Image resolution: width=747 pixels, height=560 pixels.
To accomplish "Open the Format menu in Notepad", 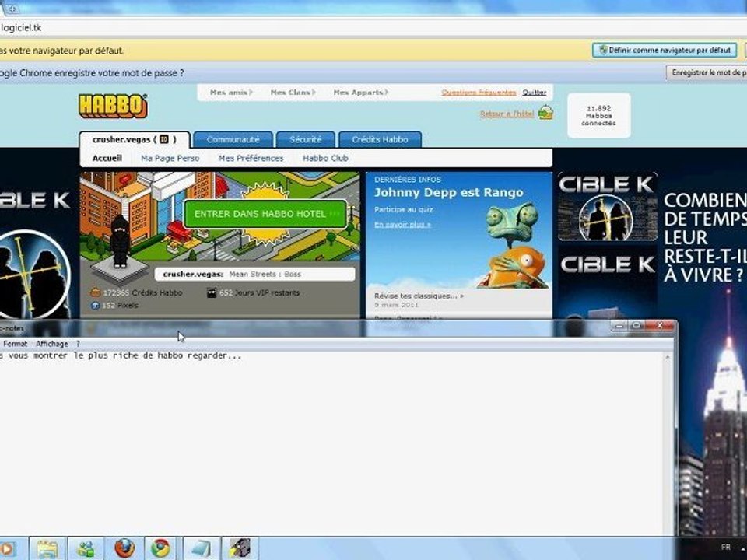I will [x=16, y=344].
